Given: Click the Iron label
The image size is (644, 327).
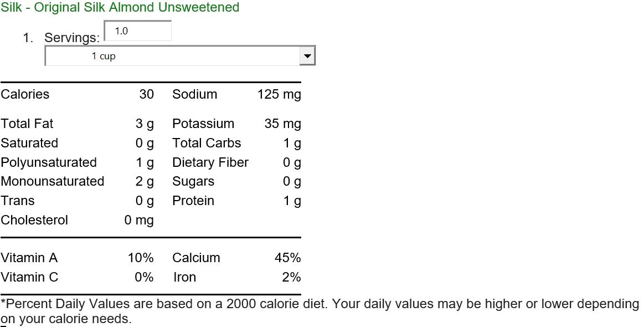Looking at the screenshot, I should 184,277.
